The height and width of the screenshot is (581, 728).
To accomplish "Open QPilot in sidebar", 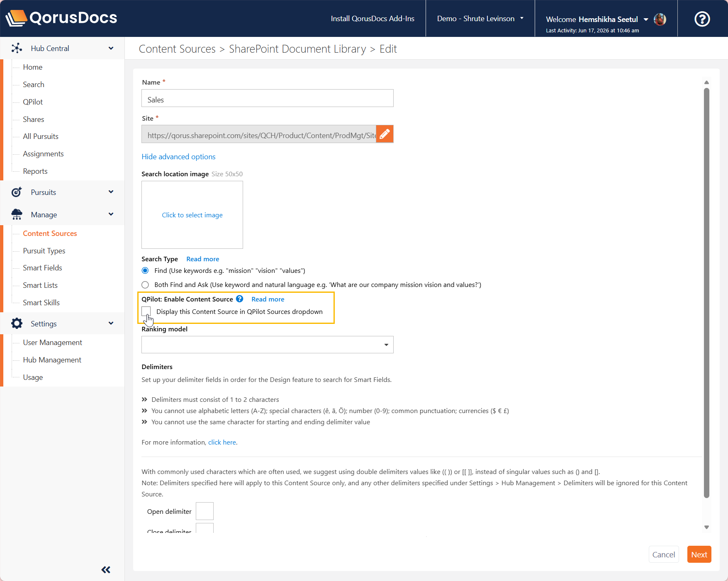I will [x=33, y=102].
